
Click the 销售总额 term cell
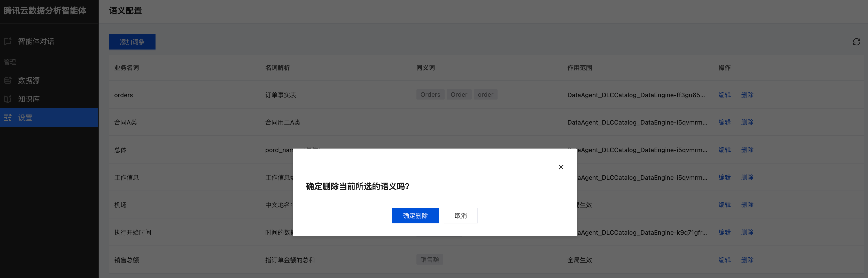coord(126,260)
